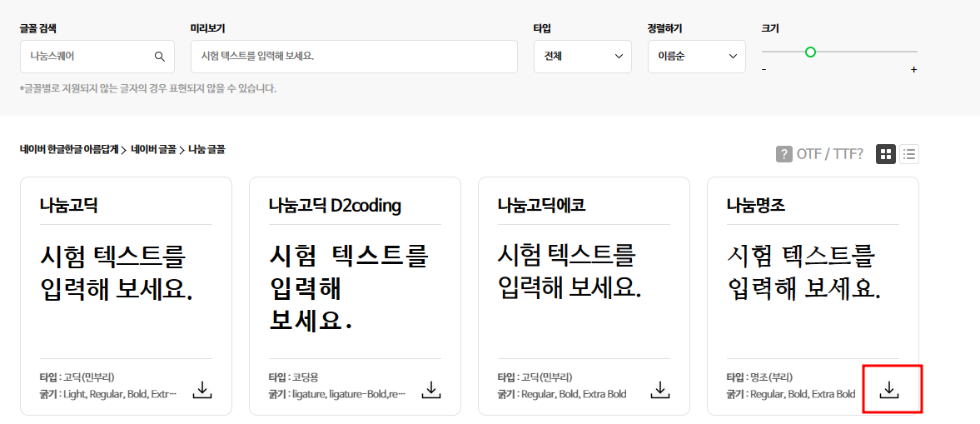Focus the 미리보기 preview text field

[x=355, y=57]
